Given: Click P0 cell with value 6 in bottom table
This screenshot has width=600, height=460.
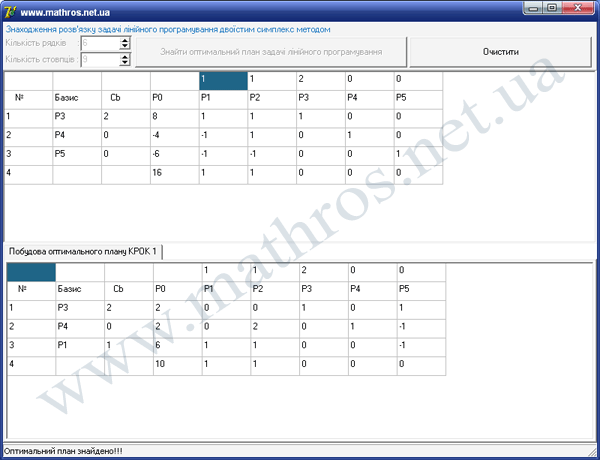Looking at the screenshot, I should pyautogui.click(x=178, y=347).
